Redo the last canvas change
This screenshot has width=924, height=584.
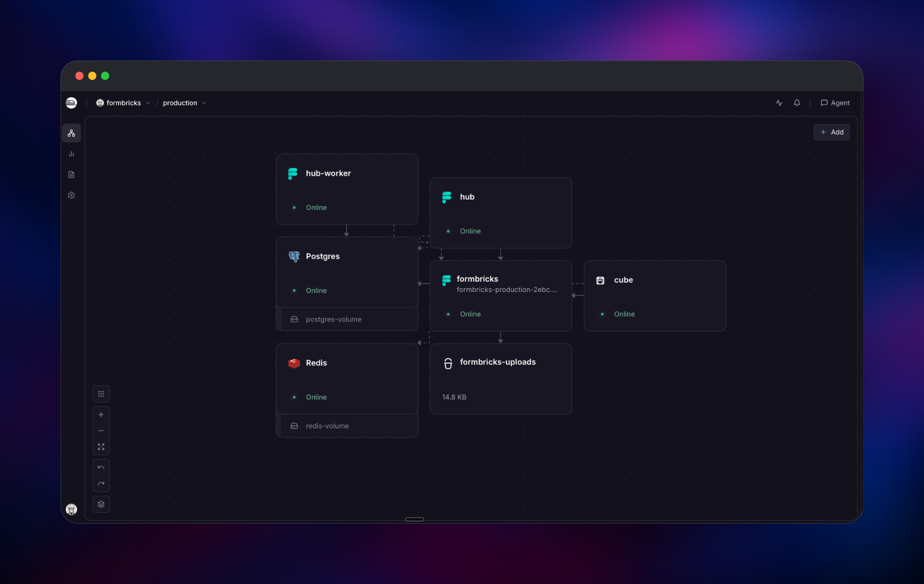tap(101, 483)
